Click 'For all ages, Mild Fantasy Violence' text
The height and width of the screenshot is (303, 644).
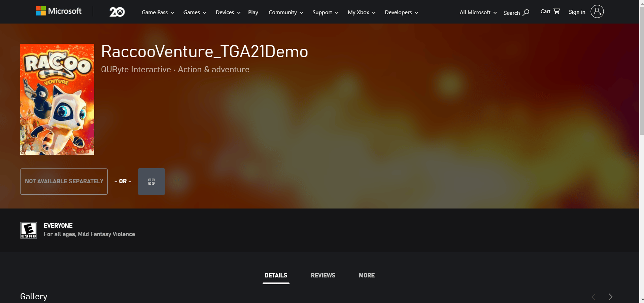90,234
